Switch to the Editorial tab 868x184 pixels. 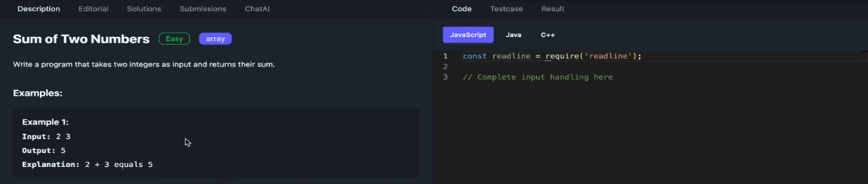point(93,9)
